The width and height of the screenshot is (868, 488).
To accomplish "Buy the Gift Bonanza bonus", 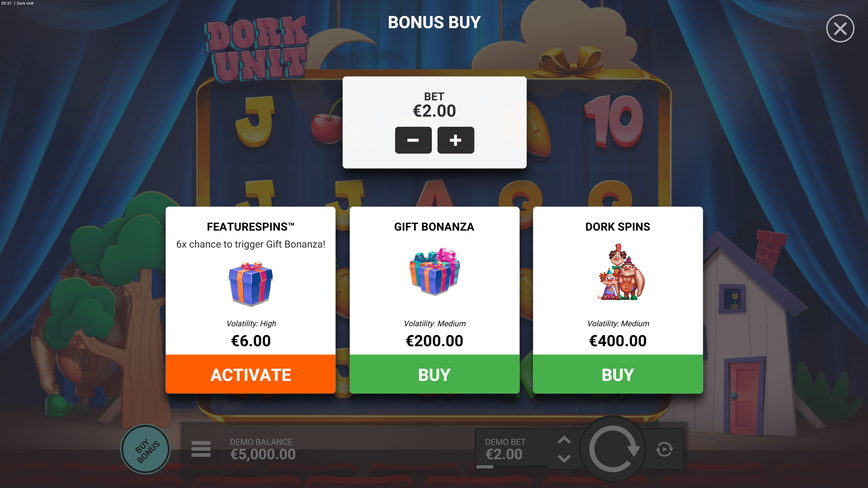I will pyautogui.click(x=434, y=374).
